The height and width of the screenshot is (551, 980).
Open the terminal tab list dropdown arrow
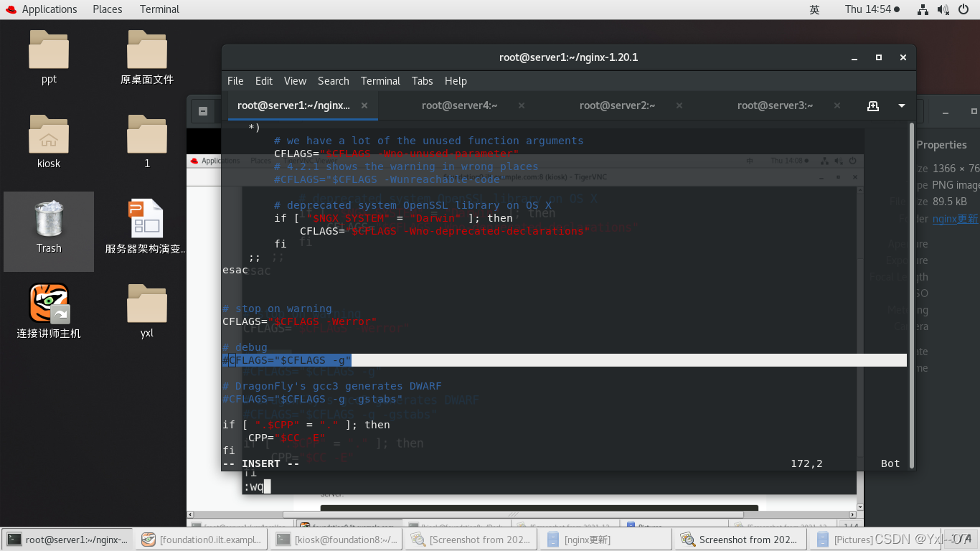point(902,105)
